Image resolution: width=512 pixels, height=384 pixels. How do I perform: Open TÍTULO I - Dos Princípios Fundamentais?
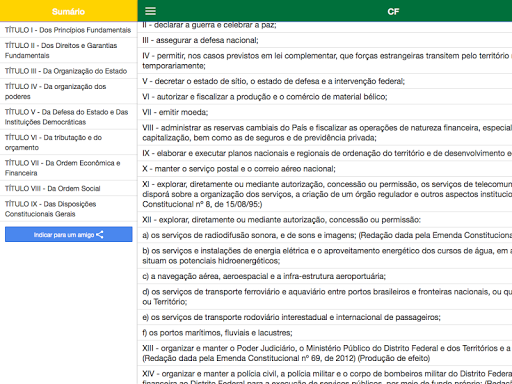click(68, 30)
